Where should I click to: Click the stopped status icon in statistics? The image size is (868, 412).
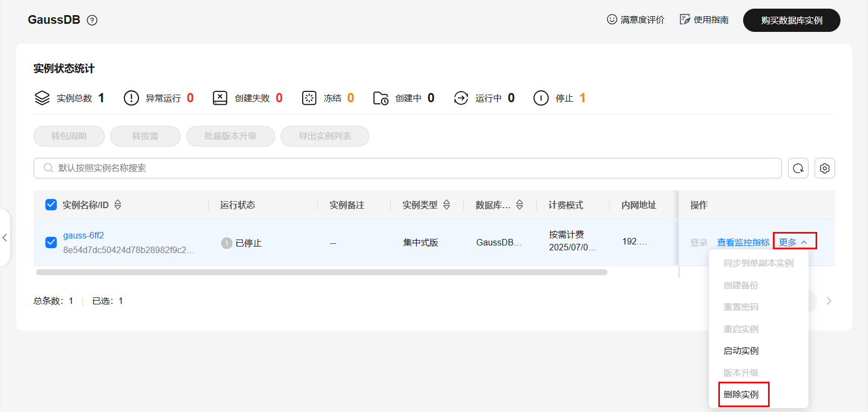tap(540, 98)
